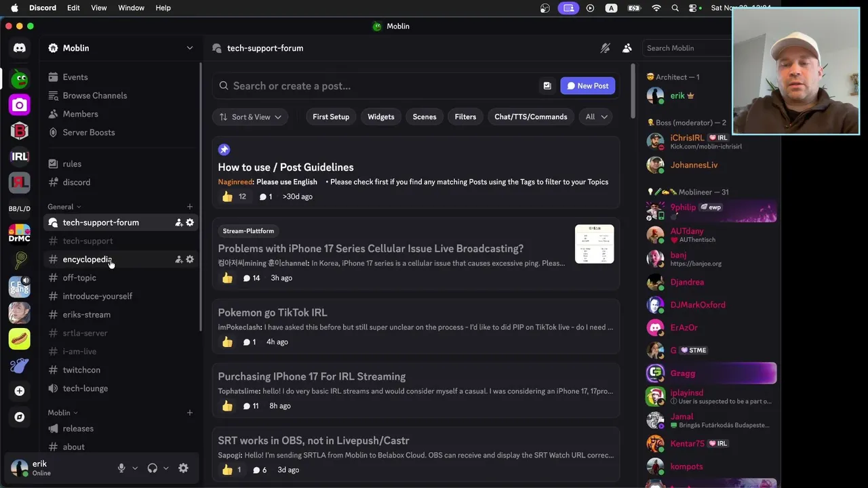
Task: Open the IRL server icon
Action: pos(20,157)
